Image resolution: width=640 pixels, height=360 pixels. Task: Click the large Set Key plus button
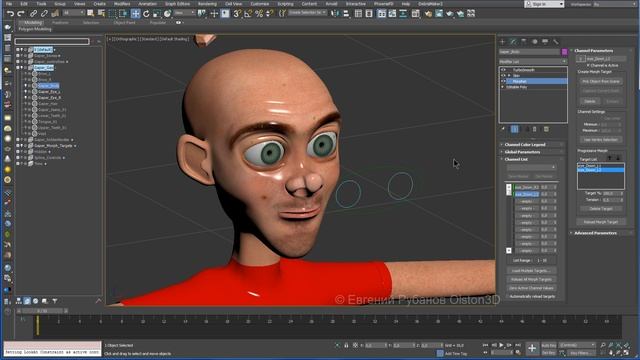pyautogui.click(x=532, y=348)
